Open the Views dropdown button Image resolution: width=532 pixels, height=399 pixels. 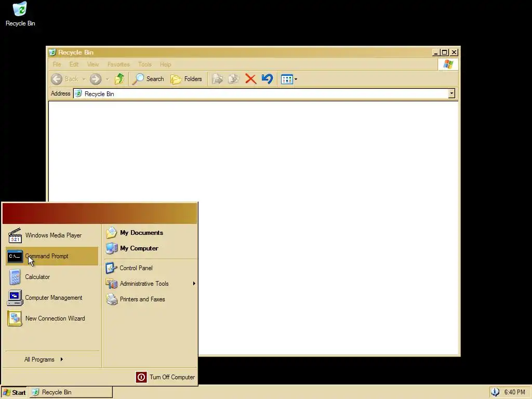tap(289, 79)
